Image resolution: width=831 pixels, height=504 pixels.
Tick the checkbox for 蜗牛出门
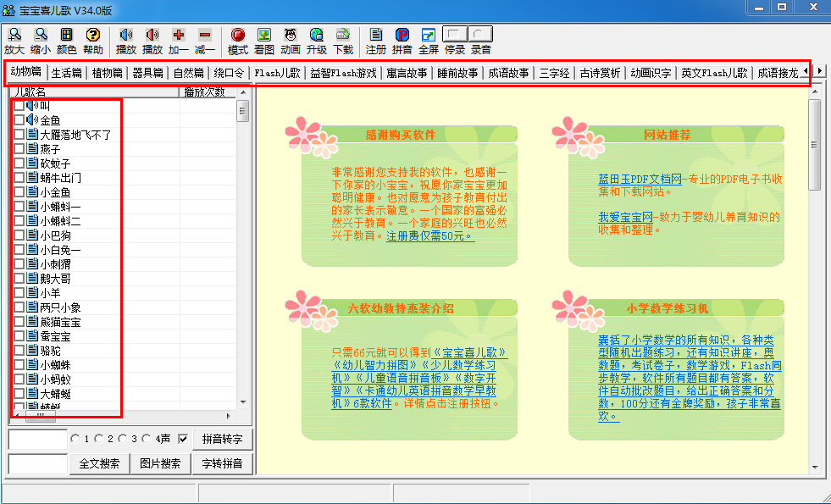19,177
